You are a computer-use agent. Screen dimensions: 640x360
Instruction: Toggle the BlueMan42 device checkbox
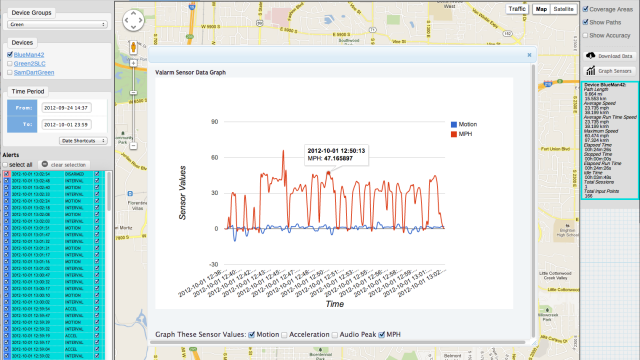(x=10, y=54)
